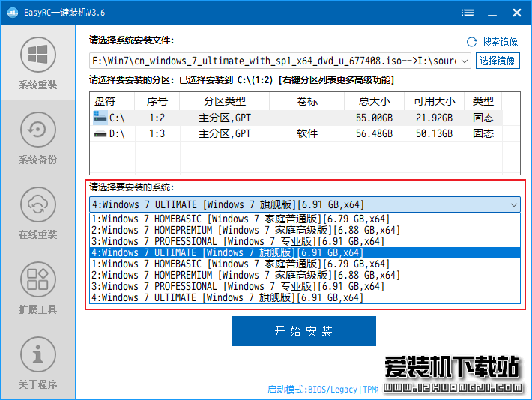The height and width of the screenshot is (400, 532).
Task: Choose last 4:Windows 7 ULTIMATE option
Action: click(305, 297)
